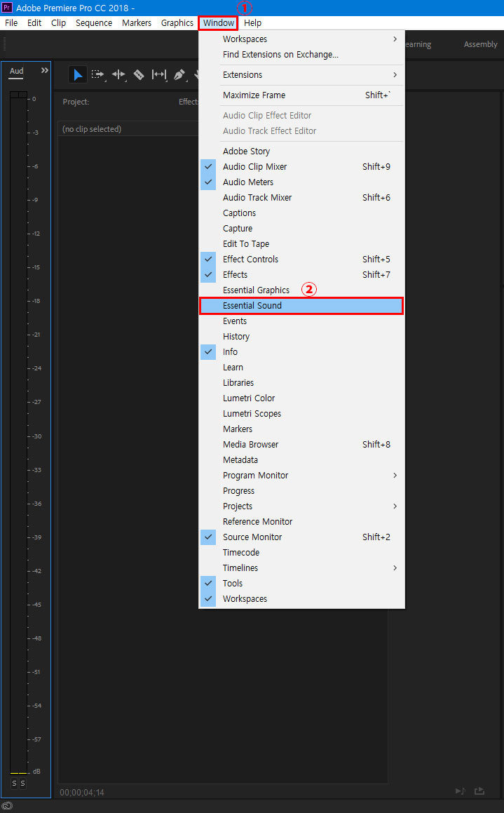Select the Ripple Edit tool
This screenshot has height=813, width=504.
coord(118,74)
